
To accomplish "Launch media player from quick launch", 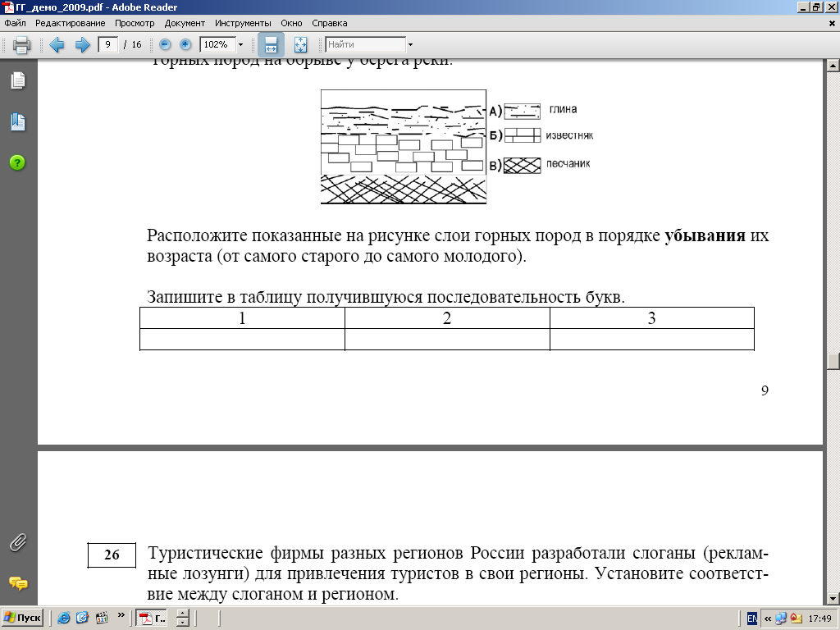I will tap(101, 618).
